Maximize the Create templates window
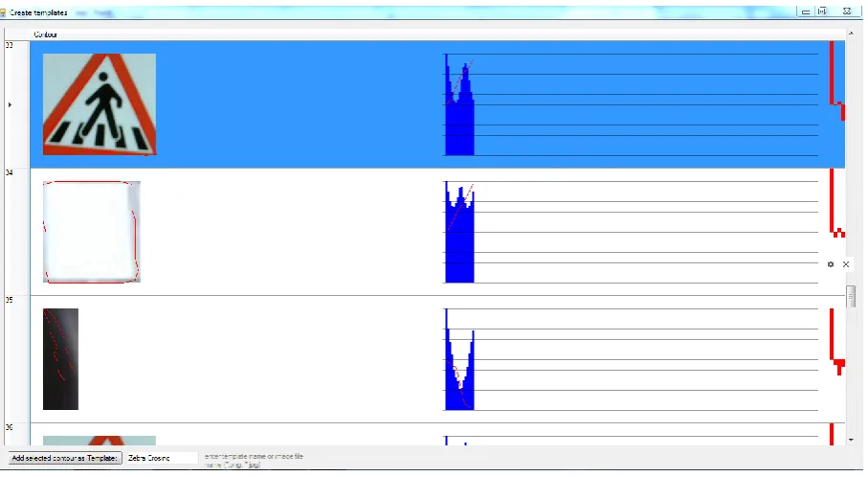Viewport: 868px width, 477px height. click(823, 11)
